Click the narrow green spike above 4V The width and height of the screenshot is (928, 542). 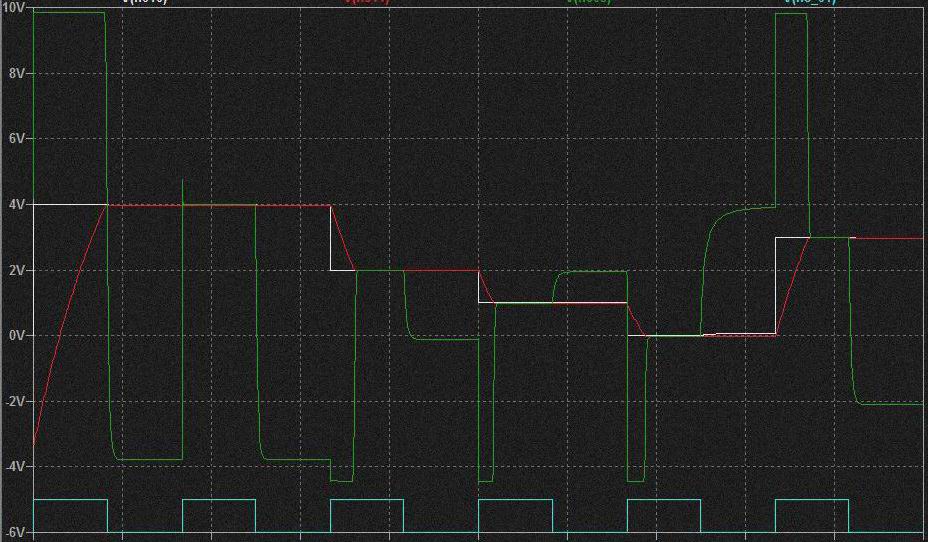pos(183,190)
